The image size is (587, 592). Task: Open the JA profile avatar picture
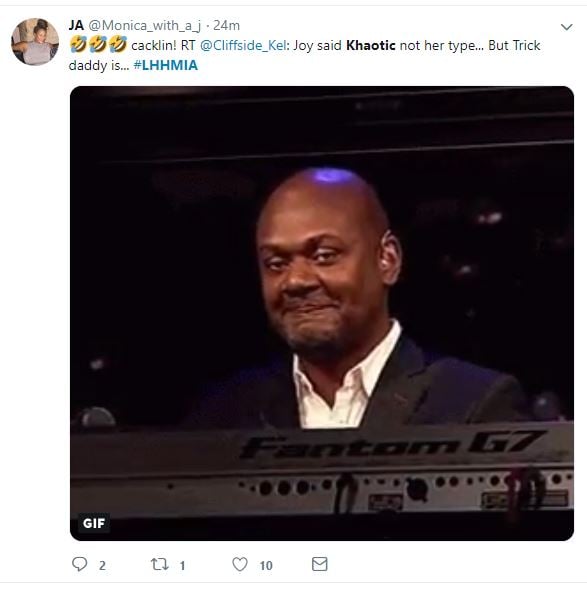[35, 42]
